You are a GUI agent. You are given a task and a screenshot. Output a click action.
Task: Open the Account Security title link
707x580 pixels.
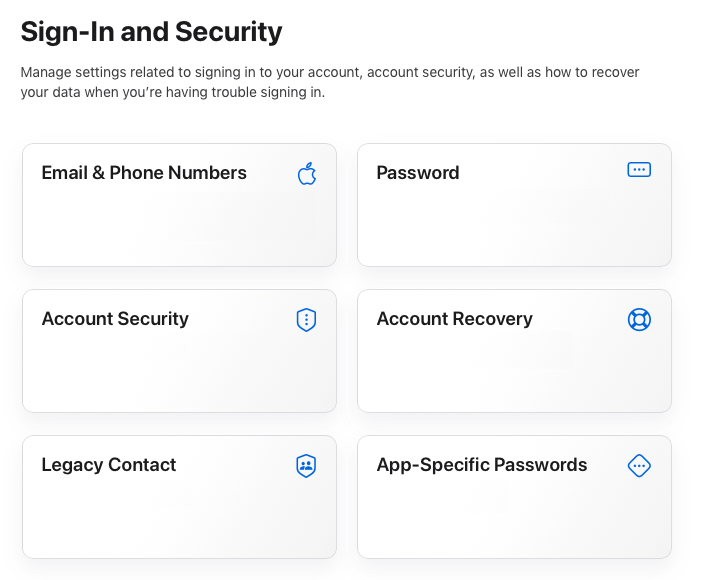click(115, 319)
